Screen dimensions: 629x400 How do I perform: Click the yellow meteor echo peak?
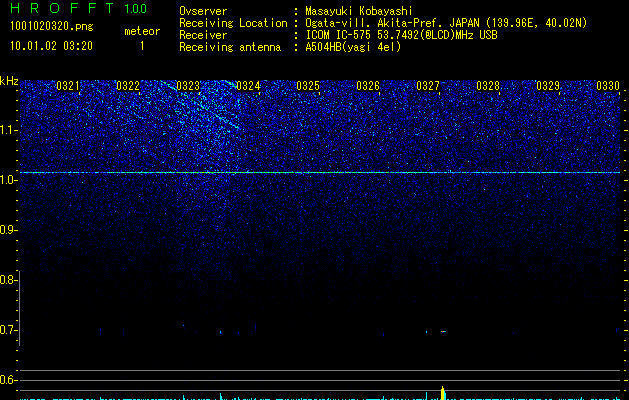tap(443, 393)
